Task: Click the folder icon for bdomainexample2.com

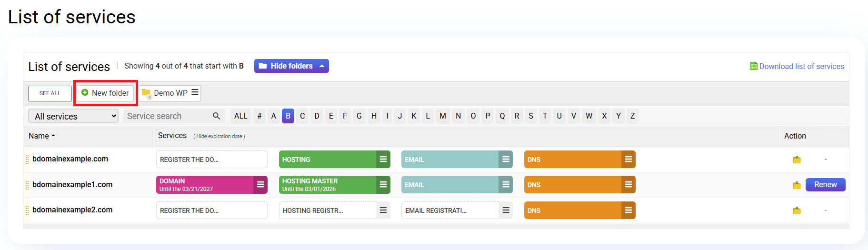Action: [x=797, y=210]
